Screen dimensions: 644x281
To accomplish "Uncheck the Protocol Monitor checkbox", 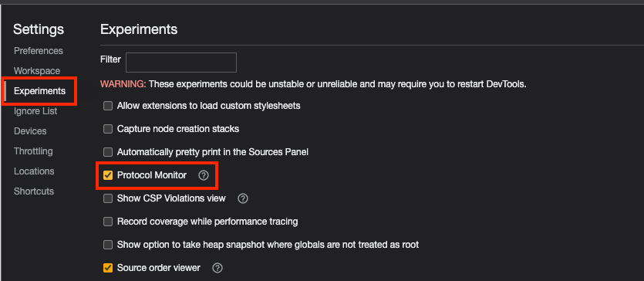I will tap(108, 175).
